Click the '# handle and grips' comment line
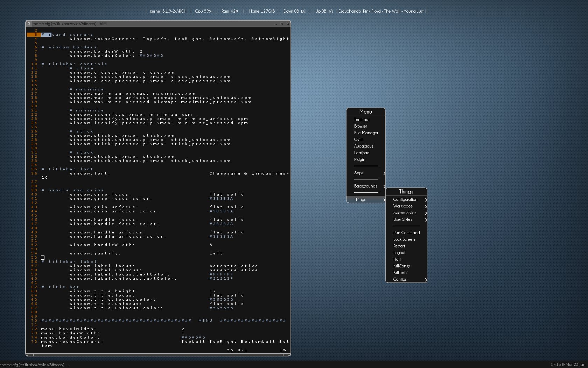This screenshot has width=588, height=368. (72, 190)
